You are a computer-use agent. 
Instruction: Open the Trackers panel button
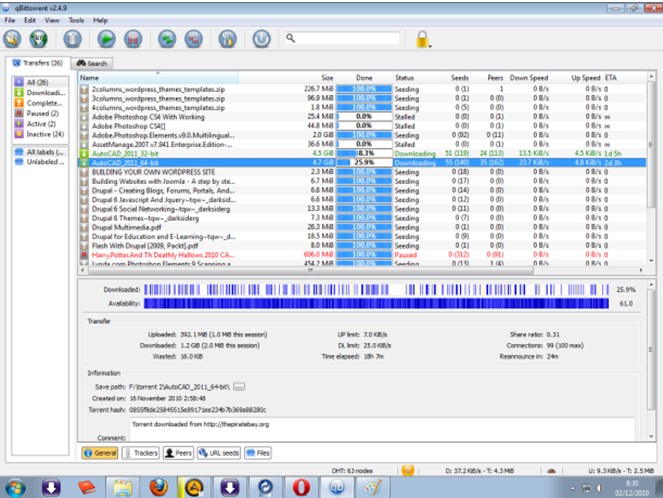(141, 453)
